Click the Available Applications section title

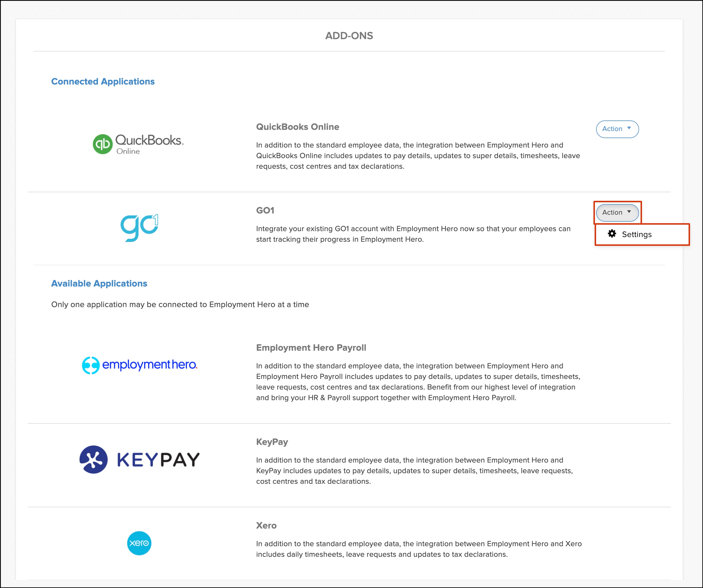click(x=99, y=284)
